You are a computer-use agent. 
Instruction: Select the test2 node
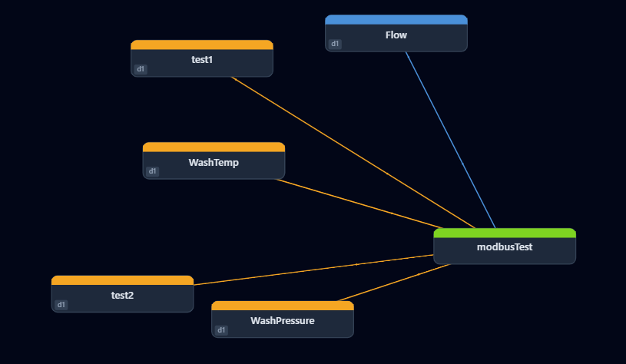point(122,296)
